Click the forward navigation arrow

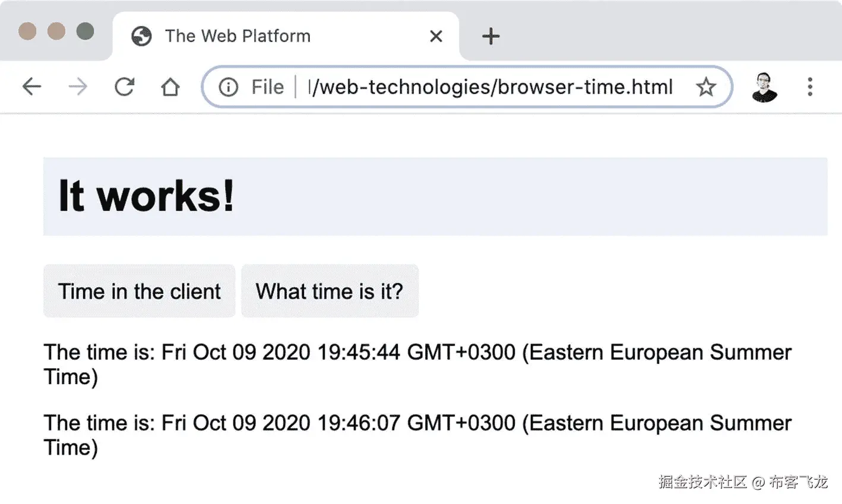tap(78, 87)
